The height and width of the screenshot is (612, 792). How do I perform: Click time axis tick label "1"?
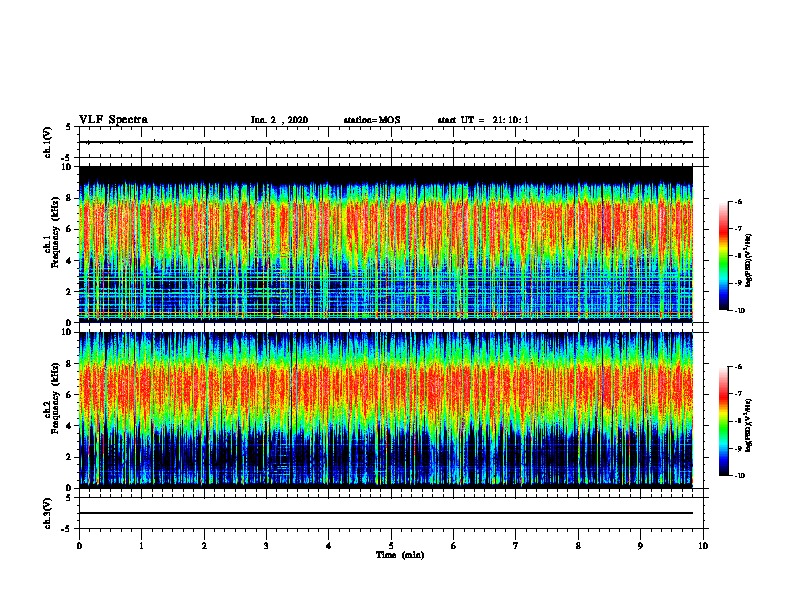[141, 546]
